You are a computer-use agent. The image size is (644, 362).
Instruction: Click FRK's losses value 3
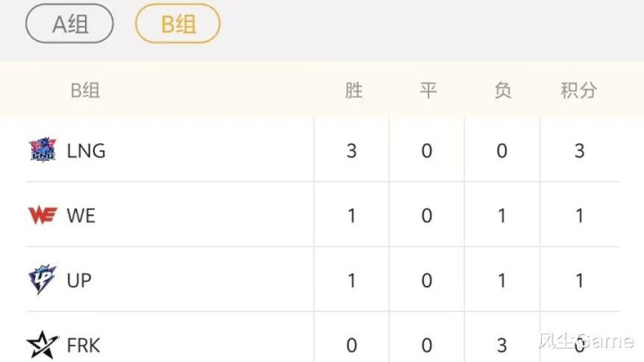click(502, 344)
